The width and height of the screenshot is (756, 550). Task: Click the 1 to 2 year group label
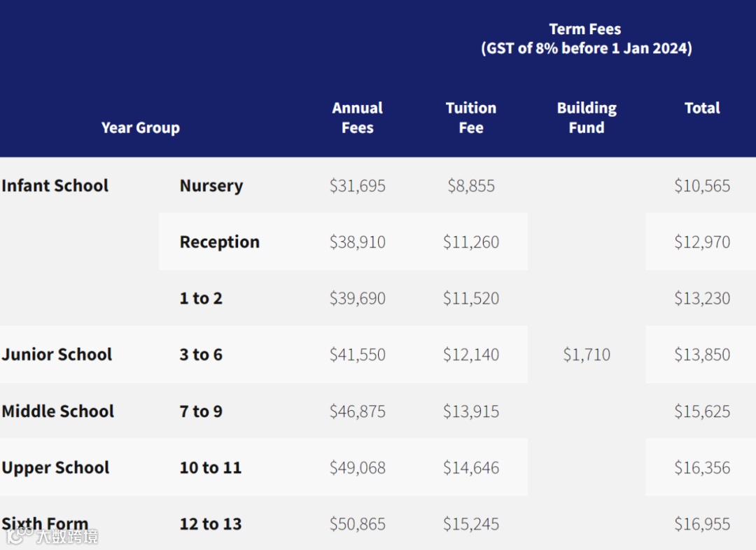point(201,298)
